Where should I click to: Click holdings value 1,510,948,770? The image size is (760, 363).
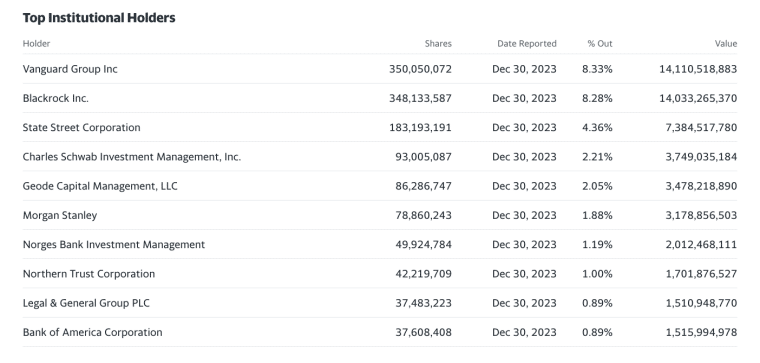point(701,303)
